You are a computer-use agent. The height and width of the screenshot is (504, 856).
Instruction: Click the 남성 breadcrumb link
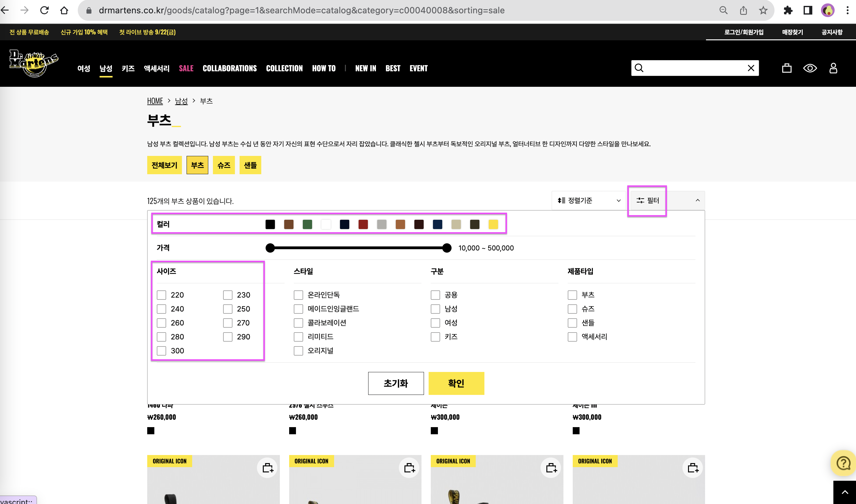pos(181,101)
